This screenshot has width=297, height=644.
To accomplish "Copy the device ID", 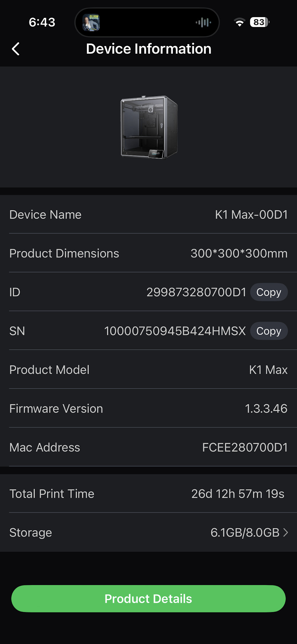I will coord(269,292).
